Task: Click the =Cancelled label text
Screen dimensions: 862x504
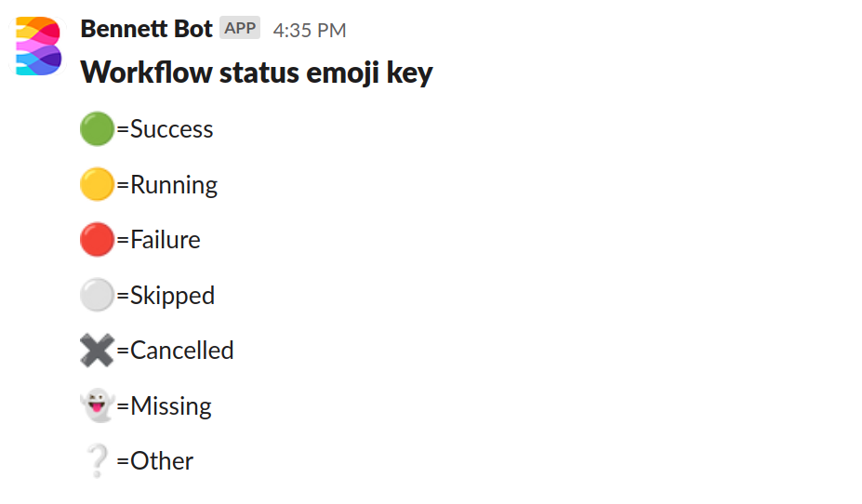Action: 176,351
